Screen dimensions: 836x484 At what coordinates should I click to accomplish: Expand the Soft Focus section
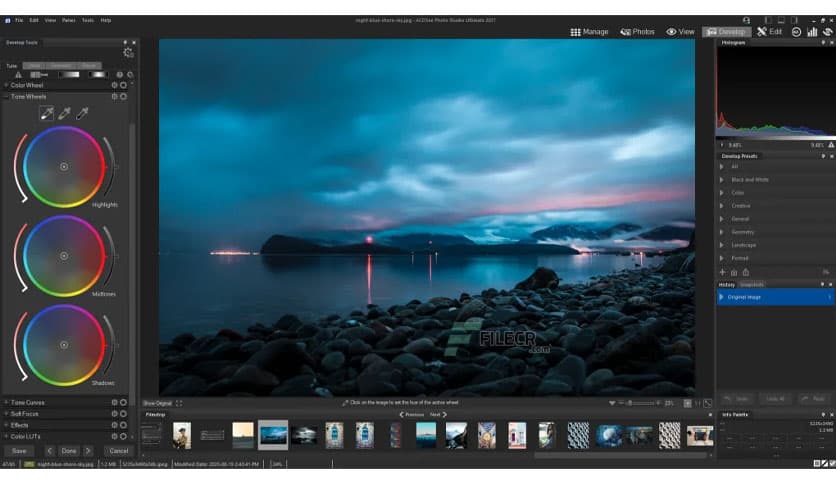coord(6,414)
